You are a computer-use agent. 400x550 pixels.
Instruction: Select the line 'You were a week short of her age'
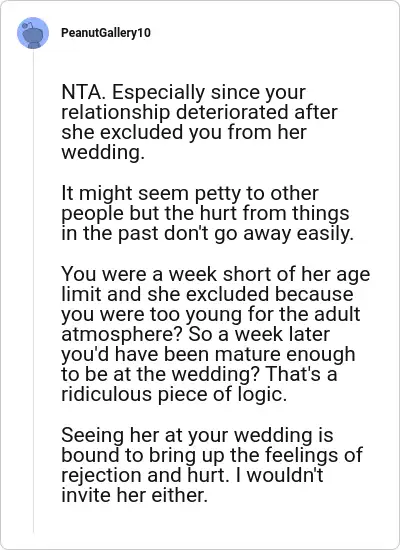(x=216, y=274)
